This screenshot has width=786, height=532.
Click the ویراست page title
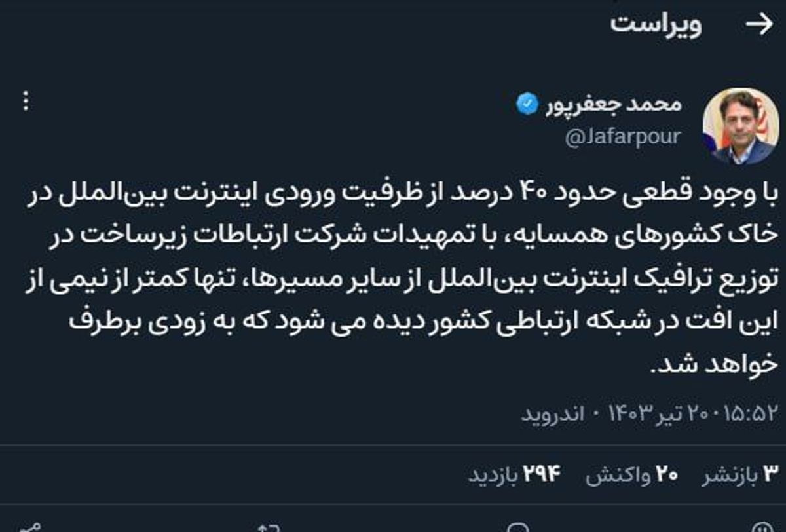click(x=656, y=24)
